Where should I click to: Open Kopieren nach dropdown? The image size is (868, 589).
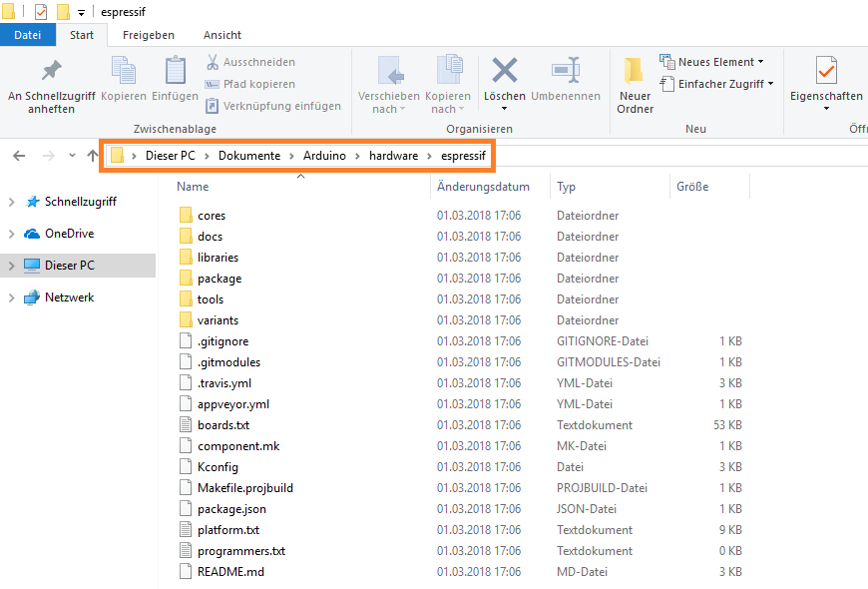pos(461,109)
